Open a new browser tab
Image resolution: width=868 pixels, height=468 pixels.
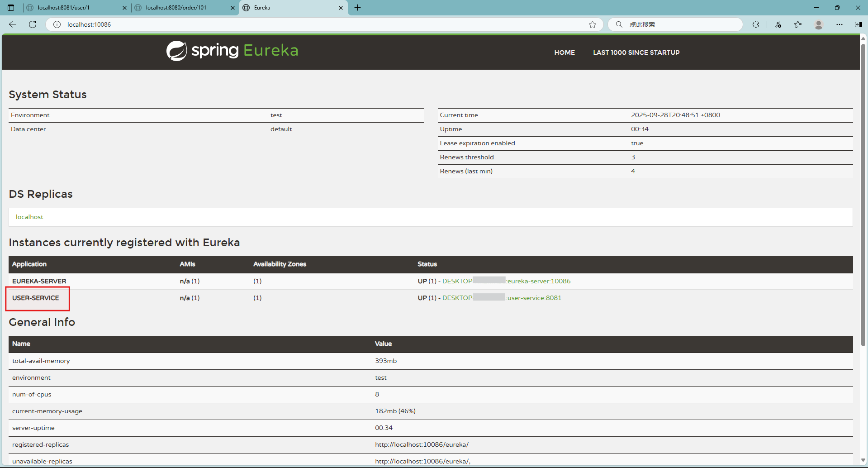(357, 8)
